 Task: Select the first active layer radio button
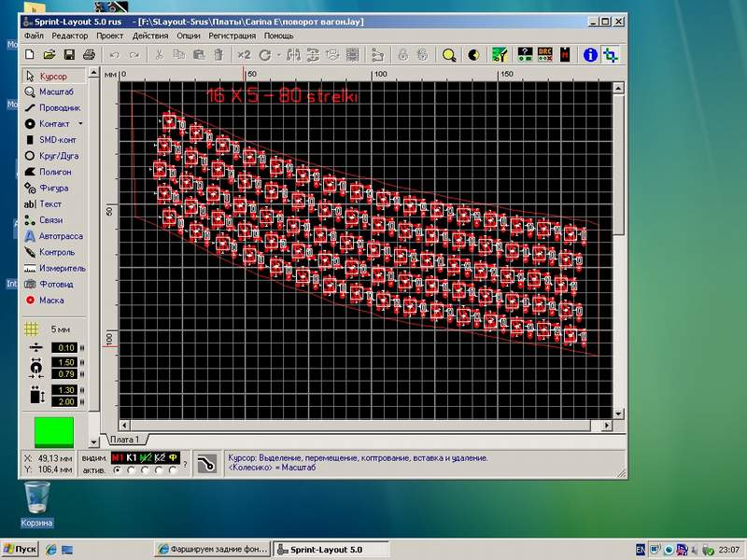(x=117, y=470)
